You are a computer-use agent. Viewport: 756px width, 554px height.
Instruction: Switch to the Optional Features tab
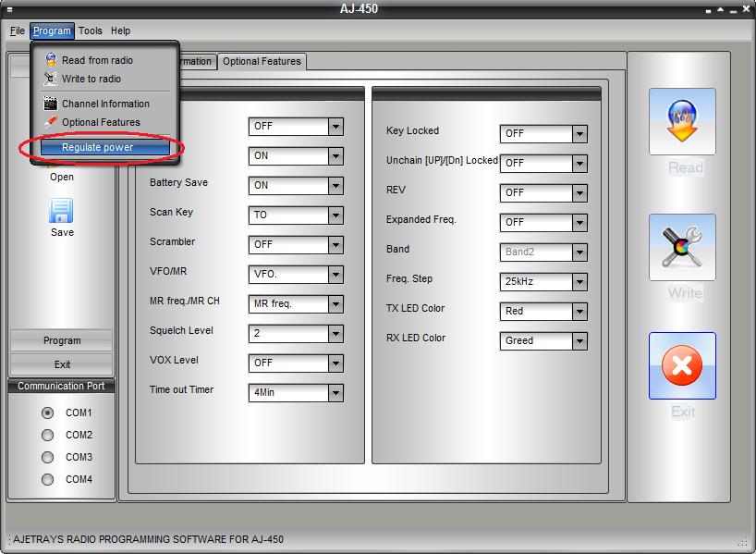click(x=262, y=62)
